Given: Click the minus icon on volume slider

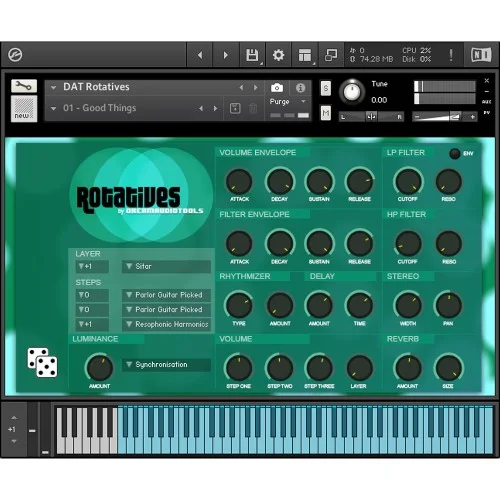Looking at the screenshot, I should [x=417, y=117].
